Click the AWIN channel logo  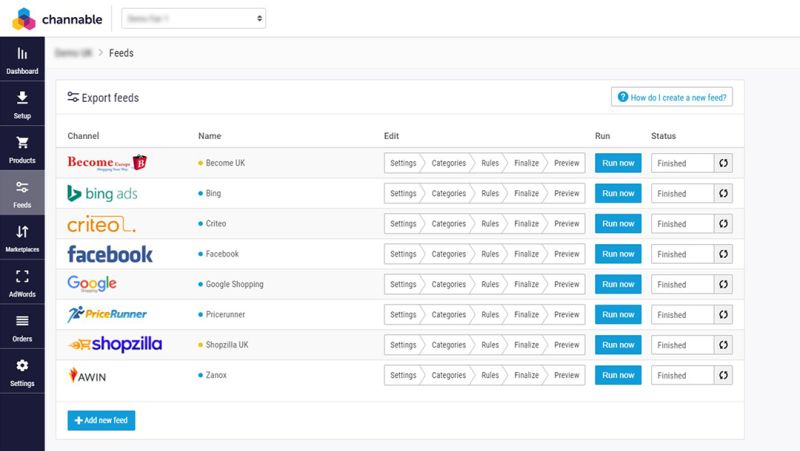point(87,375)
